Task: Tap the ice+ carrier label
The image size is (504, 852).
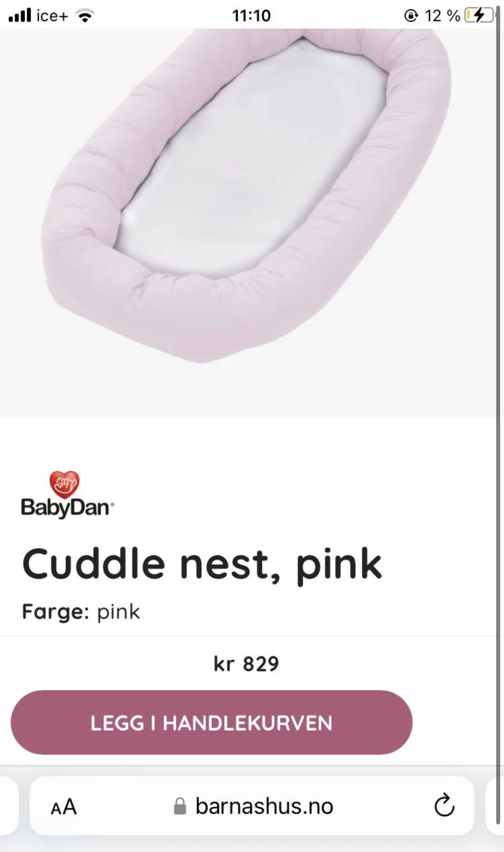Action: (x=52, y=16)
